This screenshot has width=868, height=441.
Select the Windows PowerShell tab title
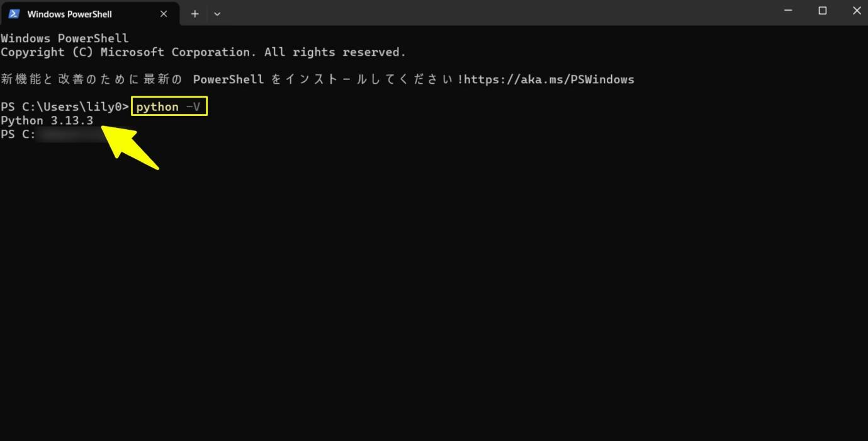[x=69, y=14]
